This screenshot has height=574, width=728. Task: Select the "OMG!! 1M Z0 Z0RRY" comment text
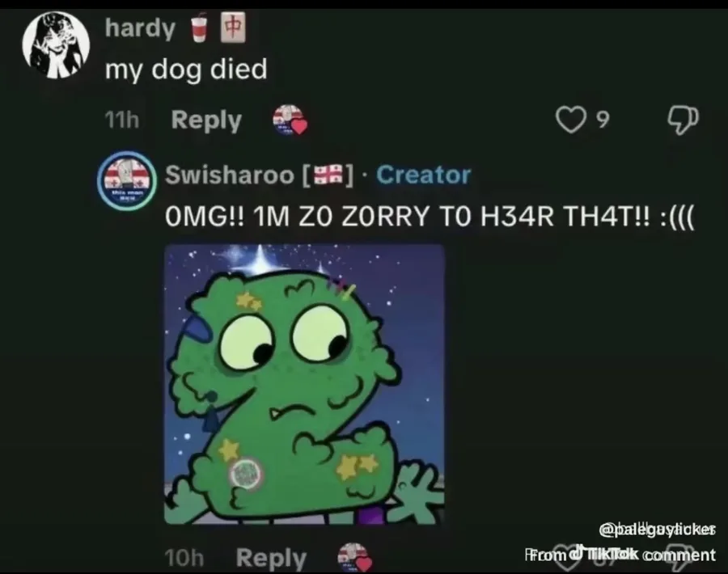pyautogui.click(x=430, y=216)
